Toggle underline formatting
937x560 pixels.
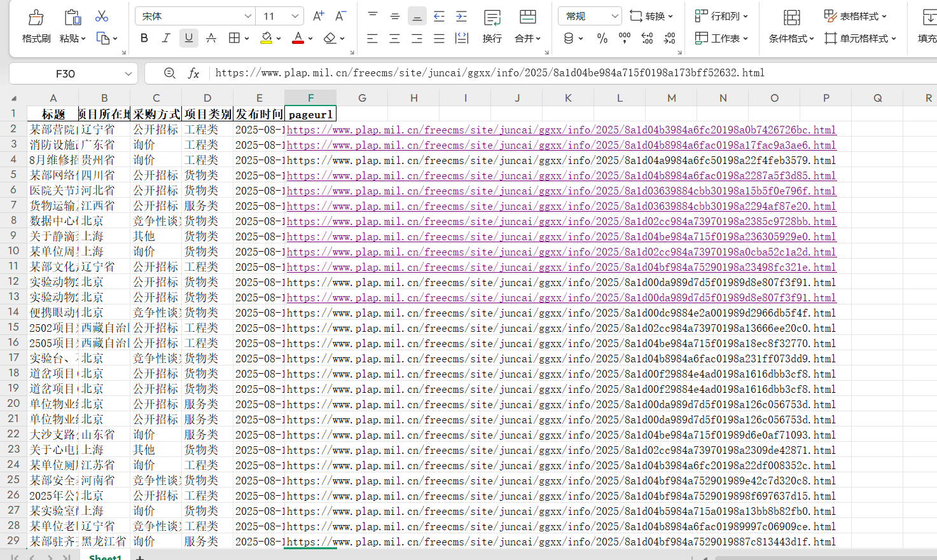click(188, 38)
